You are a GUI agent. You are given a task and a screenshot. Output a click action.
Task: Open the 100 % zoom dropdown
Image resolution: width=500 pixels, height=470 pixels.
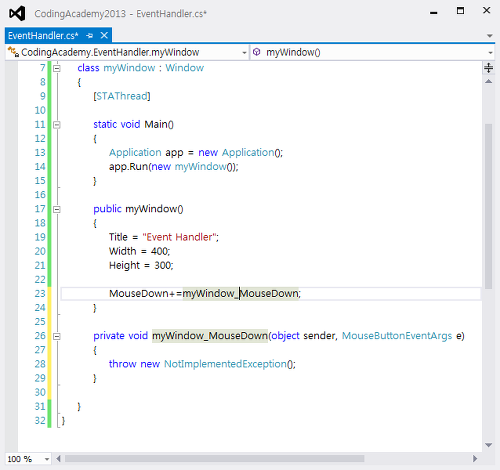point(47,459)
